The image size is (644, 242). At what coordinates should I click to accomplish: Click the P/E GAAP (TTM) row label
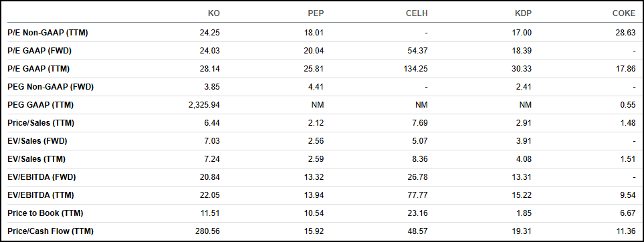coord(39,69)
